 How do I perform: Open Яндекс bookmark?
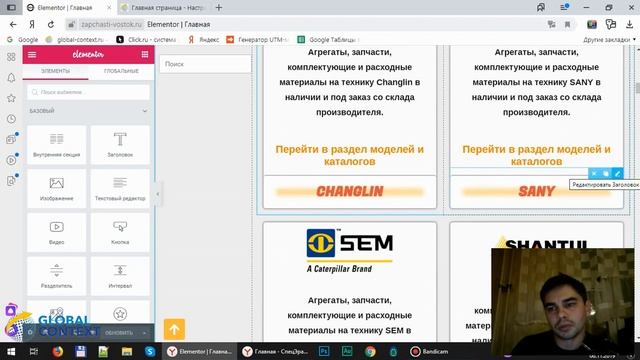tap(204, 40)
